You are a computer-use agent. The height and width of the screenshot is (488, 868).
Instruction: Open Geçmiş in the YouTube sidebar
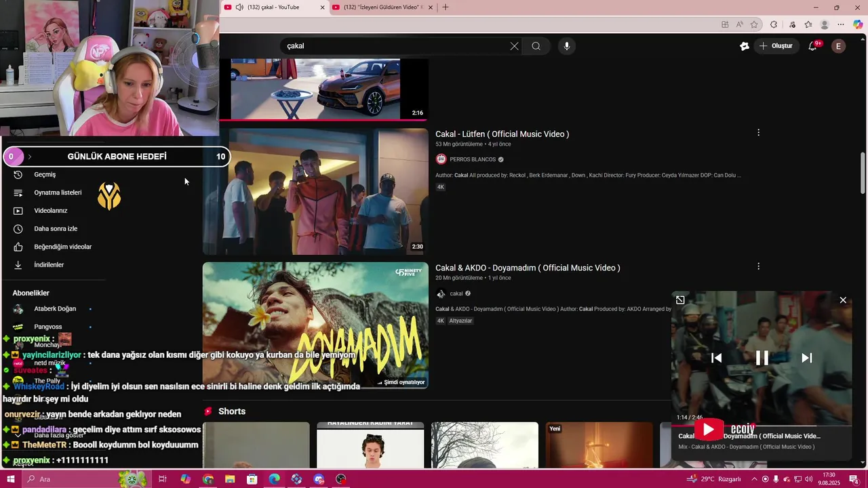pyautogui.click(x=45, y=174)
